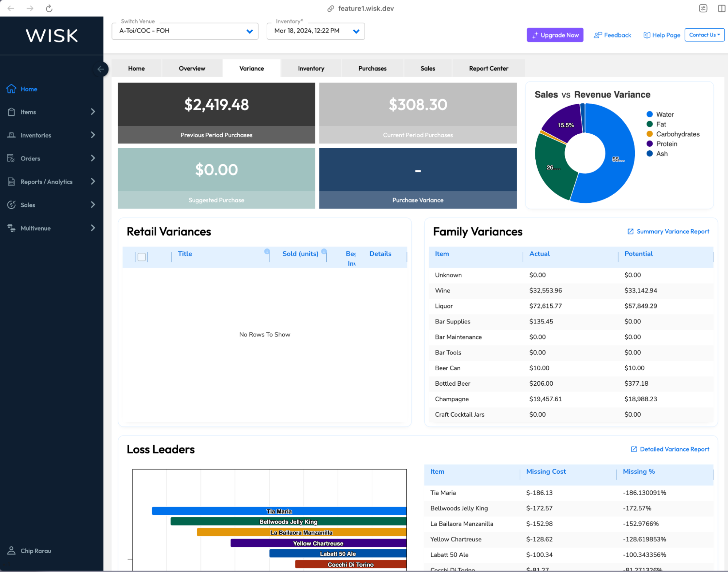Open the Switch Venue dropdown
728x572 pixels.
(250, 31)
